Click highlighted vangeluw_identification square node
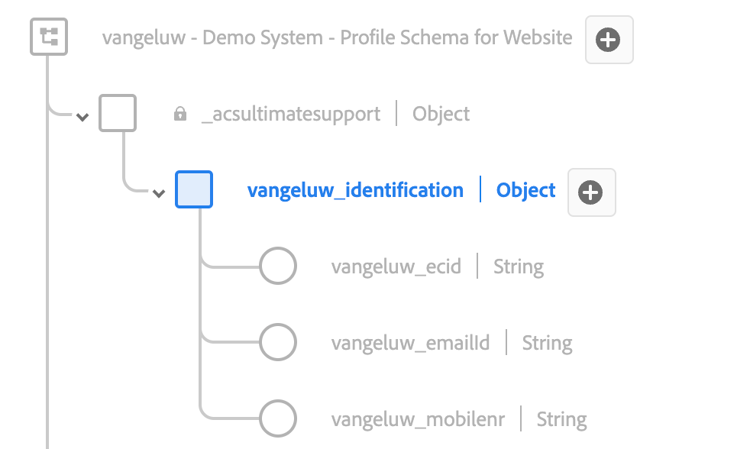The image size is (750, 449). tap(194, 190)
